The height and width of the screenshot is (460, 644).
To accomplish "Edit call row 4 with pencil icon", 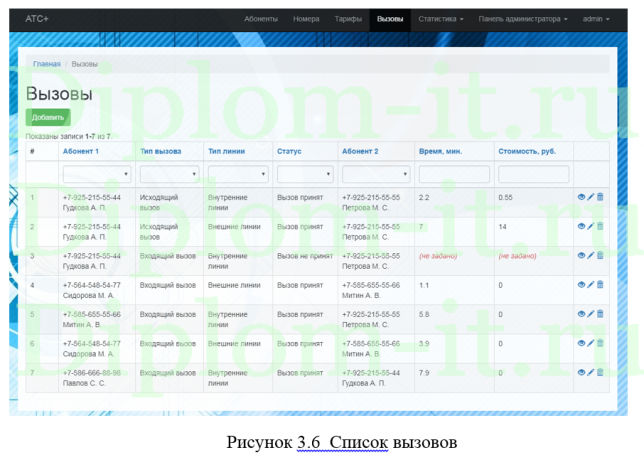I will click(x=591, y=285).
